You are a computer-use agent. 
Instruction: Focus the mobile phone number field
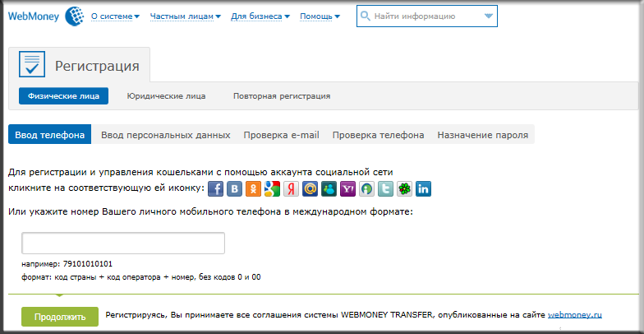point(123,244)
